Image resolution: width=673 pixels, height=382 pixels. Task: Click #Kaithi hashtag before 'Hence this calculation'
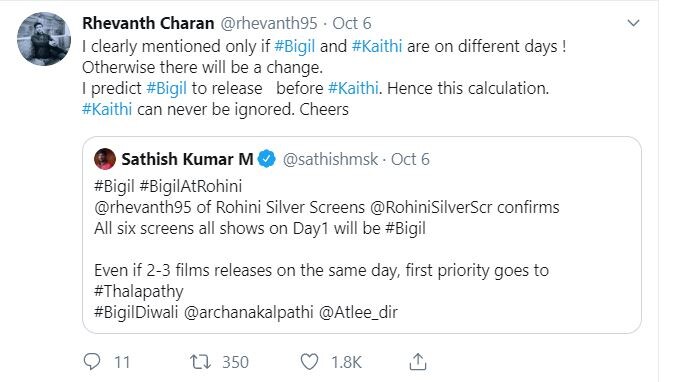click(x=353, y=88)
